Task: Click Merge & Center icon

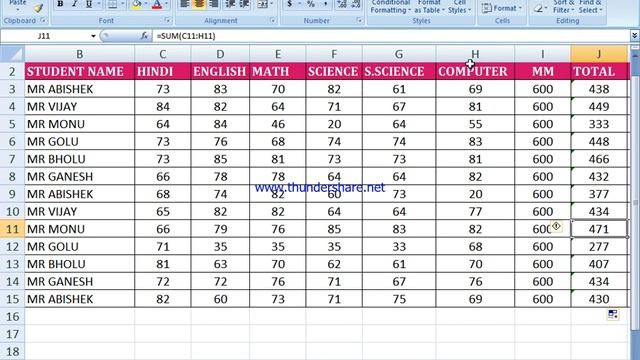Action: click(263, 4)
